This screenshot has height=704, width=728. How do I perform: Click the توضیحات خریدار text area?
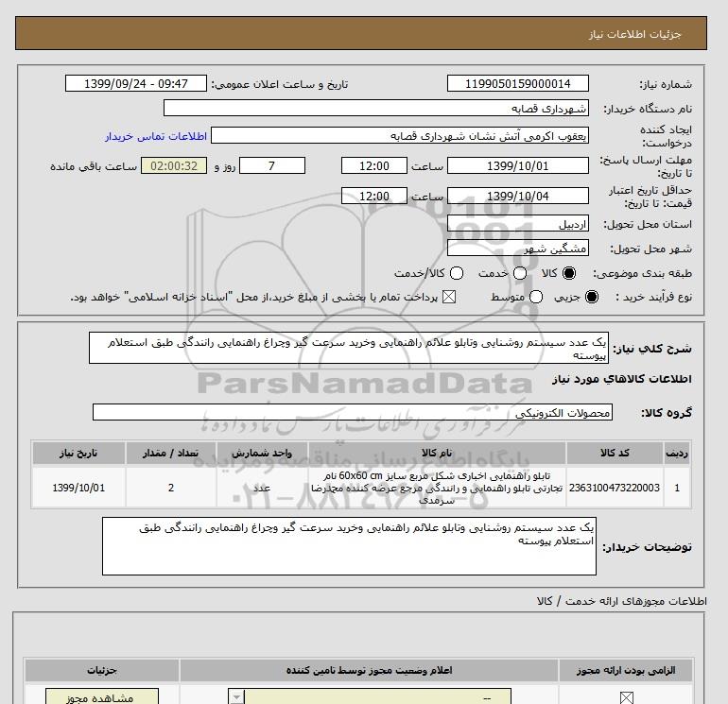coord(349,546)
